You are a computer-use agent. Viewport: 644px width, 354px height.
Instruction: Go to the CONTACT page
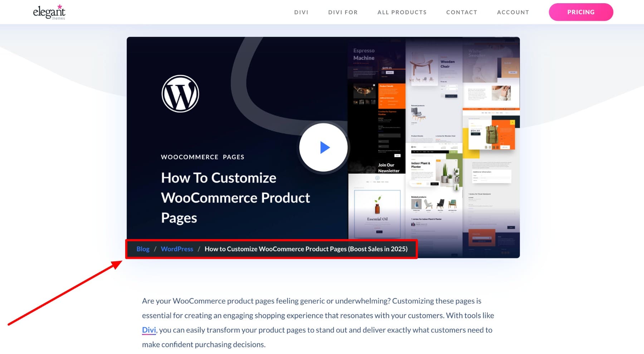tap(462, 12)
